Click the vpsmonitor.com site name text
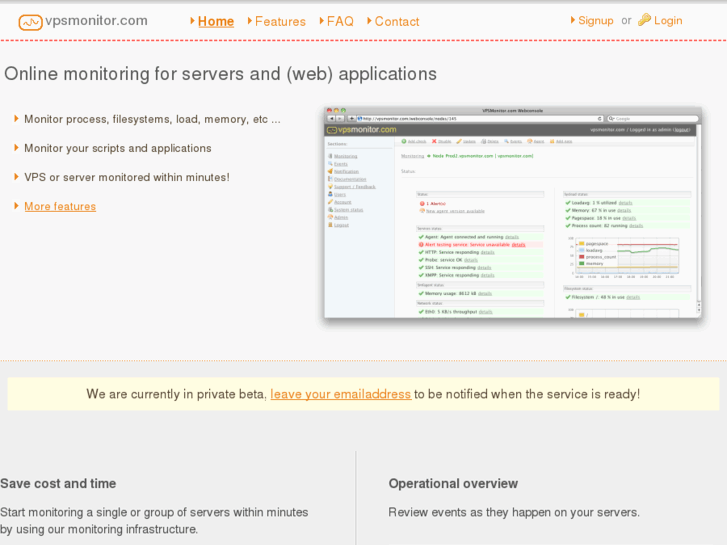Screen dimensions: 727x545 click(x=96, y=20)
